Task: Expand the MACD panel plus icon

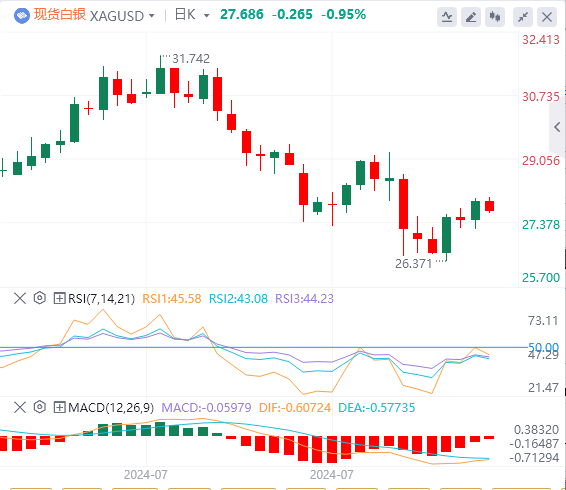Action: [59, 408]
